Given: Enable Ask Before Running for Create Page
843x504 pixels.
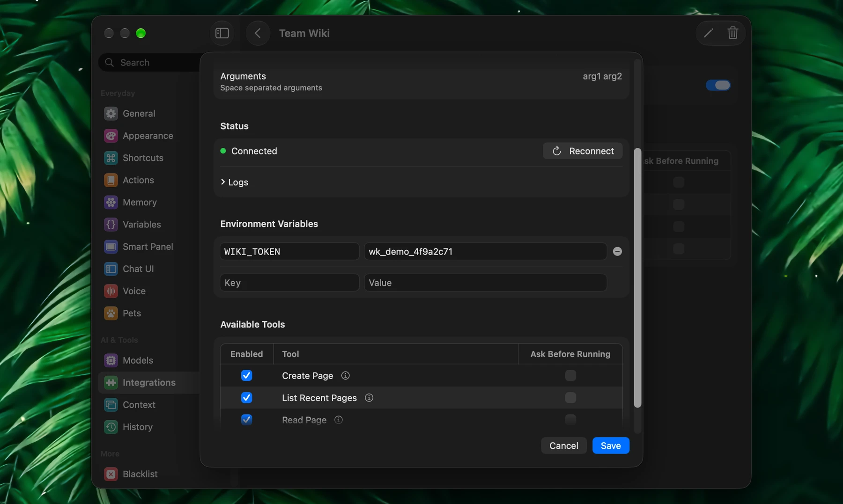Looking at the screenshot, I should 570,375.
